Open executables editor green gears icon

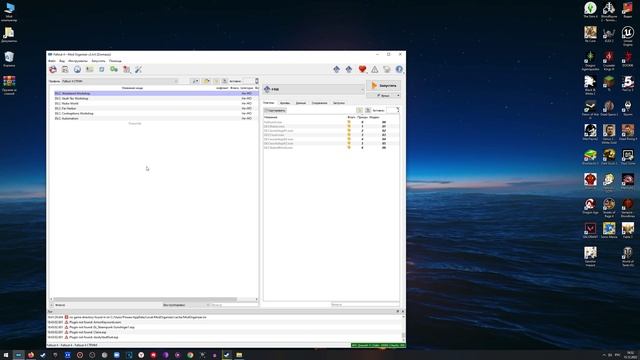pos(114,69)
